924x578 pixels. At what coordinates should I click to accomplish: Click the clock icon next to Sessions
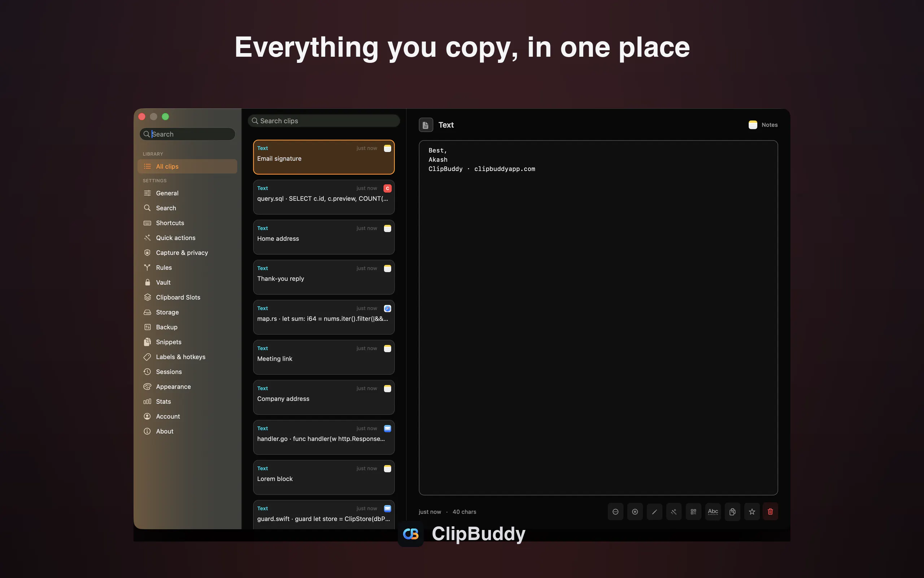click(147, 372)
